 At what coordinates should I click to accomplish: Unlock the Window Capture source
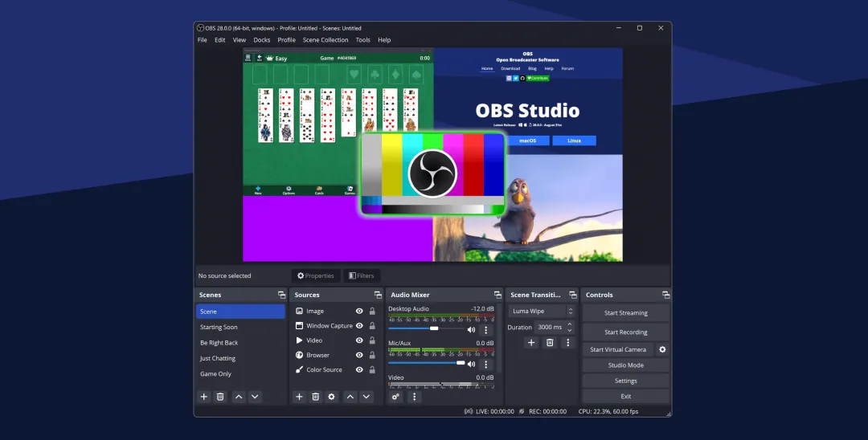(x=373, y=325)
